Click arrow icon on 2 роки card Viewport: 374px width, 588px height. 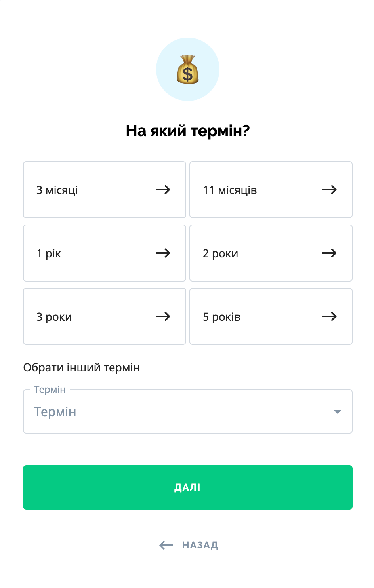[x=329, y=253]
